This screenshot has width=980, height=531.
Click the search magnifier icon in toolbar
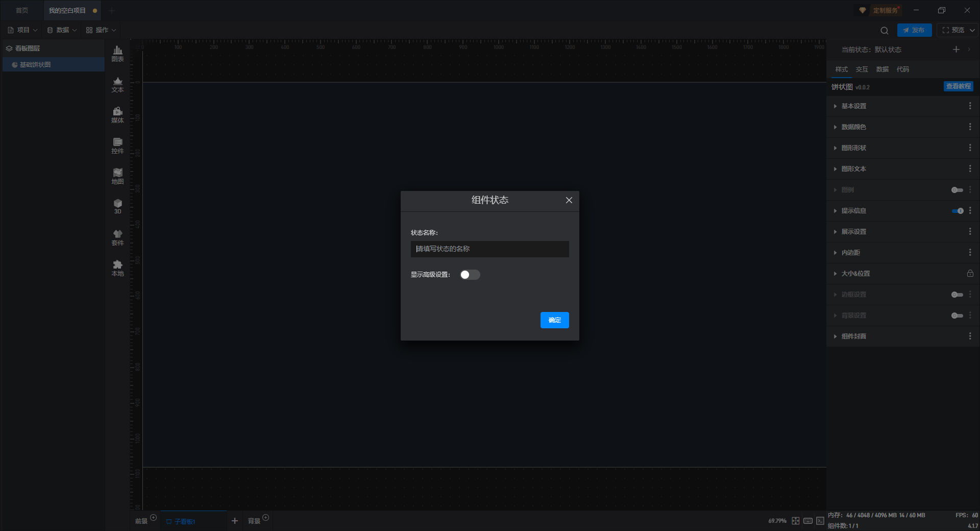click(x=885, y=30)
